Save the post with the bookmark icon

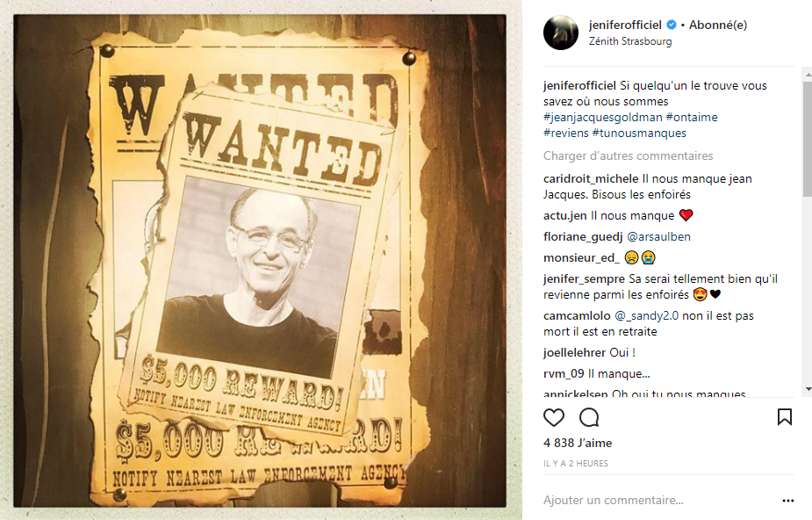785,417
